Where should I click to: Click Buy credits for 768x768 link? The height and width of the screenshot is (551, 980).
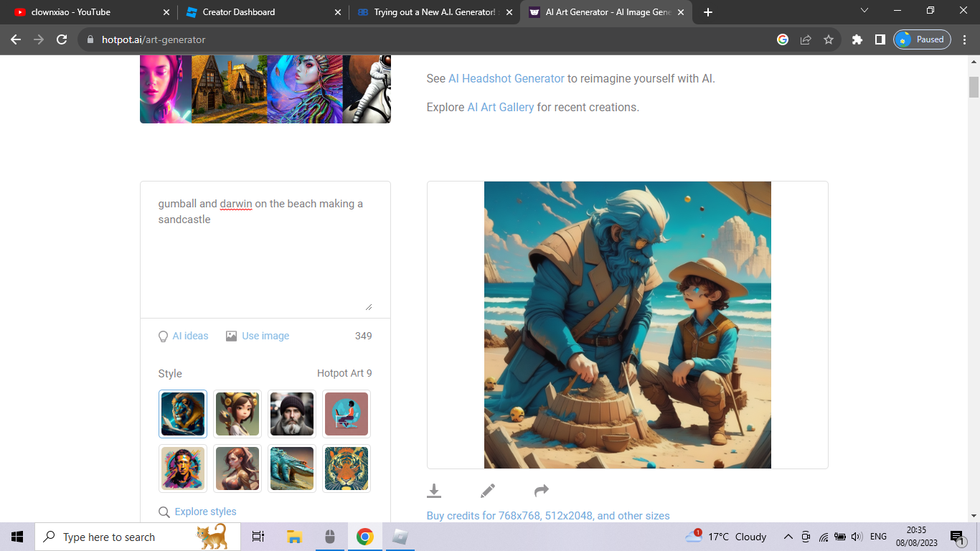pos(548,515)
